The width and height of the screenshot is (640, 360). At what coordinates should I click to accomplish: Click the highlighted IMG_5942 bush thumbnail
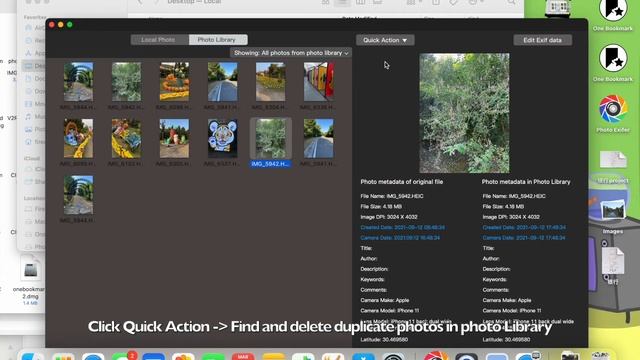click(x=271, y=138)
